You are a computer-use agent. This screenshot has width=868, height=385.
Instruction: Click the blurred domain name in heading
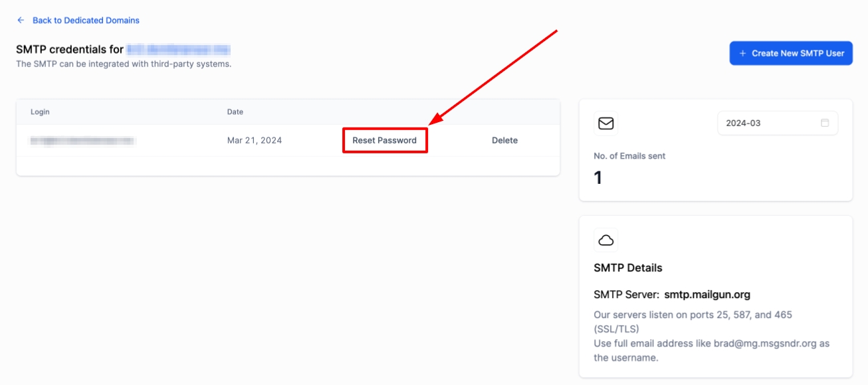[178, 50]
